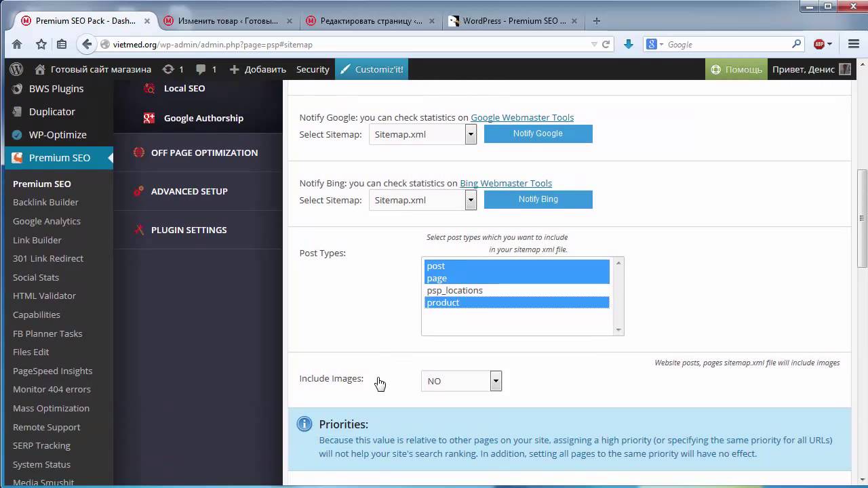
Task: Click the search magnifier icon
Action: click(x=797, y=44)
